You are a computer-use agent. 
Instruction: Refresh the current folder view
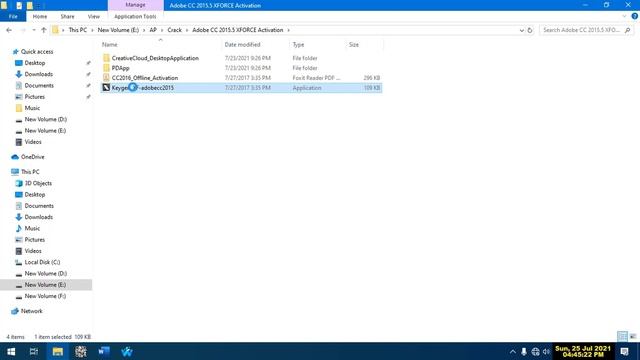[x=530, y=30]
